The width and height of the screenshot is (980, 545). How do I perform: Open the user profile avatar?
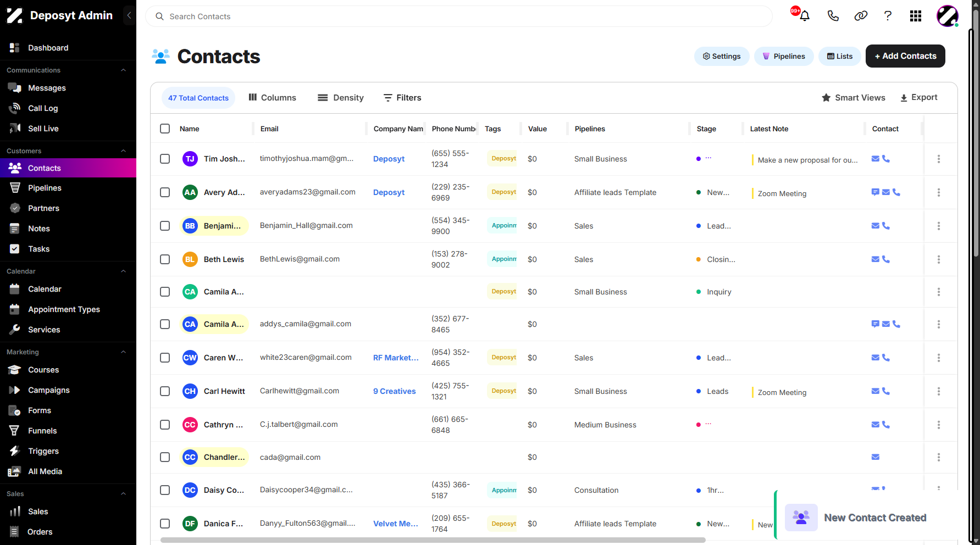tap(948, 16)
